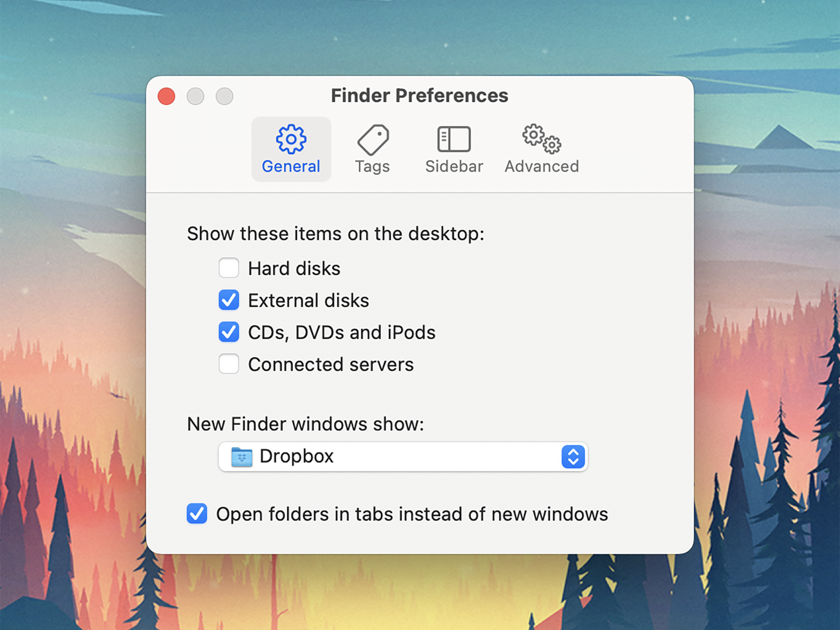Switch to the Sidebar tab

click(454, 149)
